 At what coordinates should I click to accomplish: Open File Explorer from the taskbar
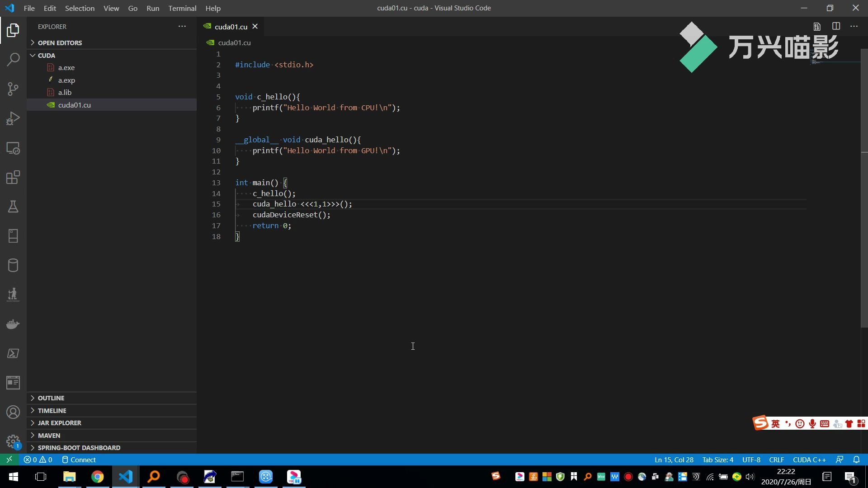[x=69, y=477]
